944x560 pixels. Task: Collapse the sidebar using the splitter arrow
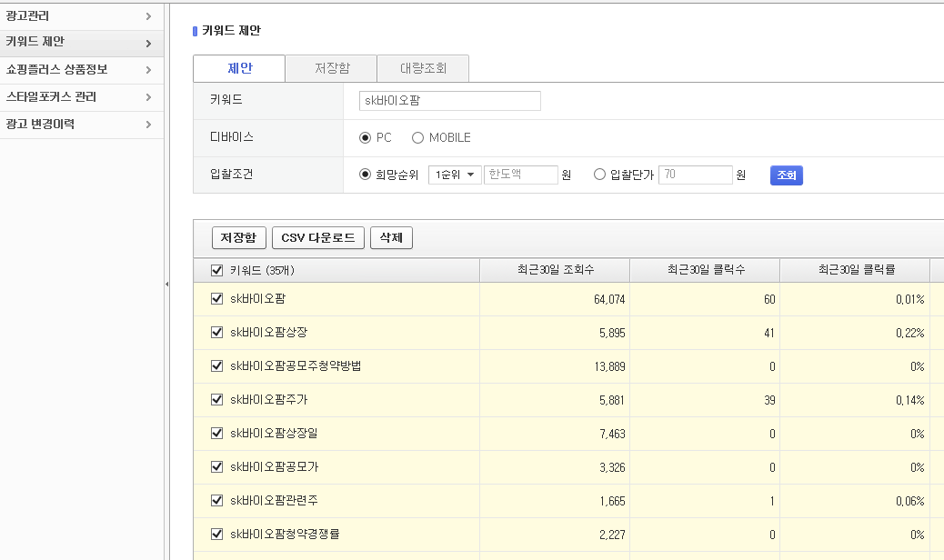(x=166, y=284)
